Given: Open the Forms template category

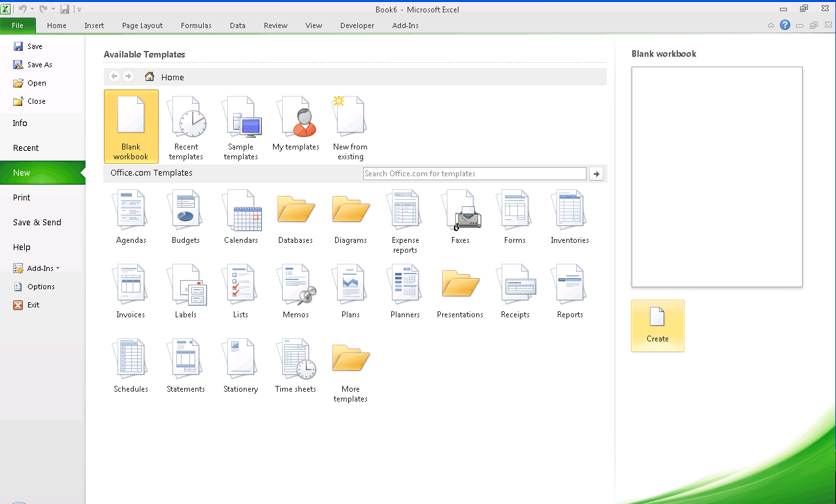Looking at the screenshot, I should click(x=515, y=216).
